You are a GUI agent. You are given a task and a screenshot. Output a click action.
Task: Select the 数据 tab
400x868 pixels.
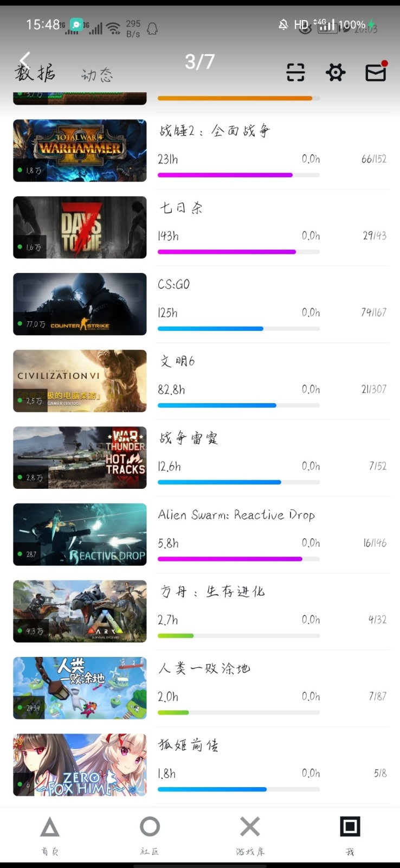(35, 73)
